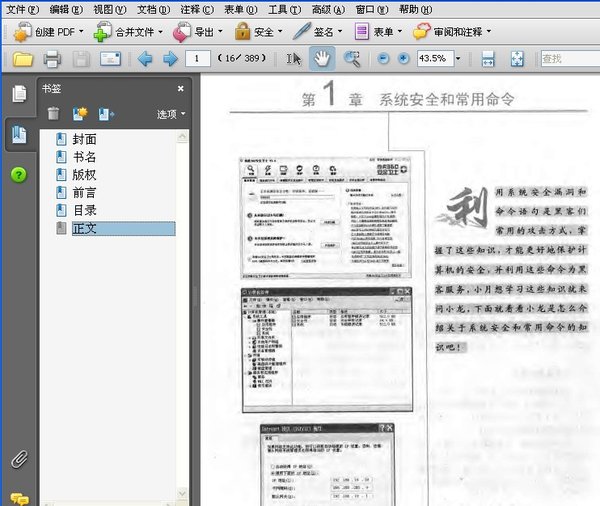Select the 目录 bookmark
The image size is (600, 506).
coord(85,210)
